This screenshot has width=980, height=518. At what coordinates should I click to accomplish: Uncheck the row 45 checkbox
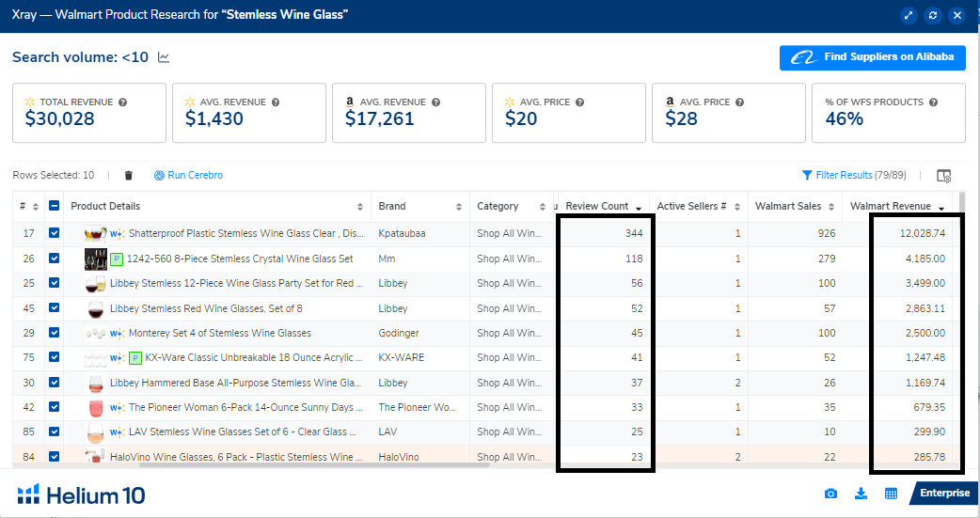(x=54, y=307)
